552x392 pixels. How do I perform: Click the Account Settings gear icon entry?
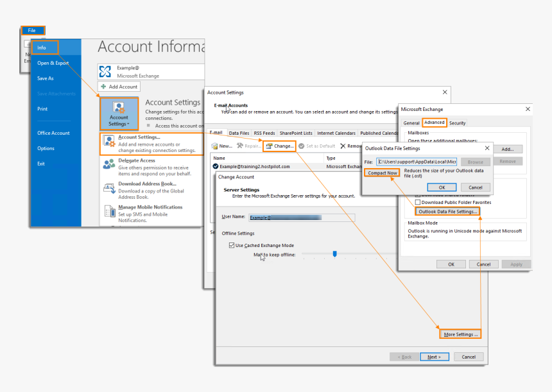point(108,143)
